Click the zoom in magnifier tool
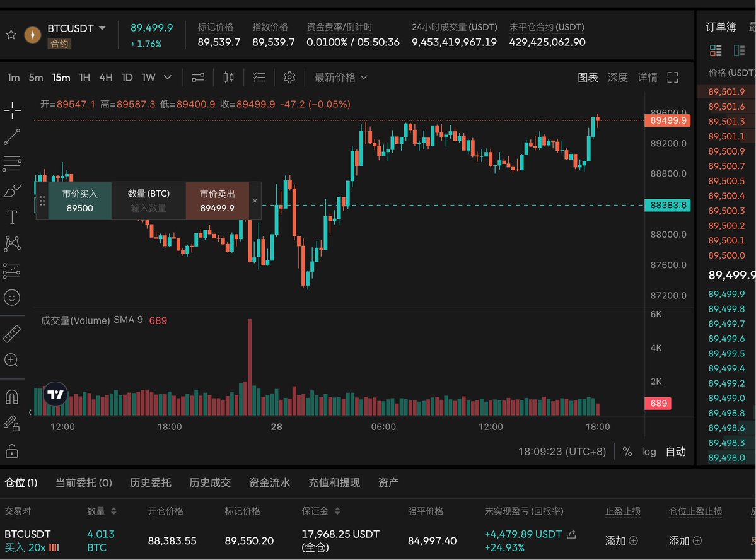Screen dimensions: 756x560 pyautogui.click(x=12, y=361)
